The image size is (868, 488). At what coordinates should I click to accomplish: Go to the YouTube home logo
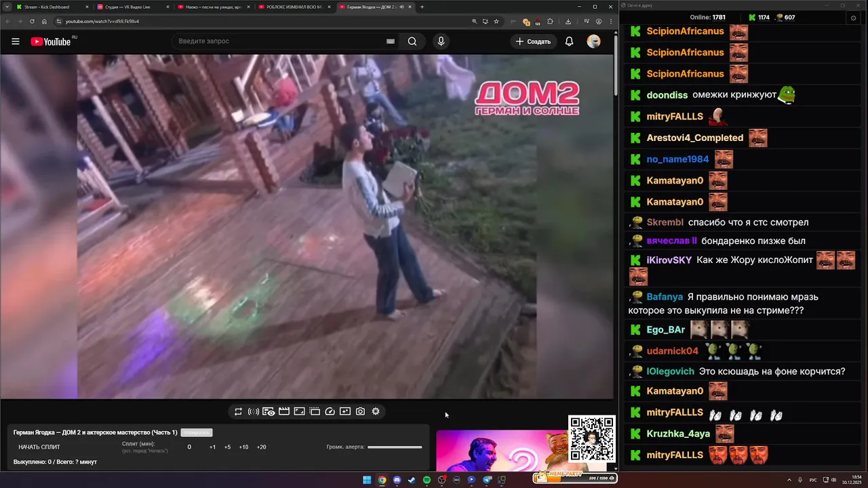(x=51, y=41)
